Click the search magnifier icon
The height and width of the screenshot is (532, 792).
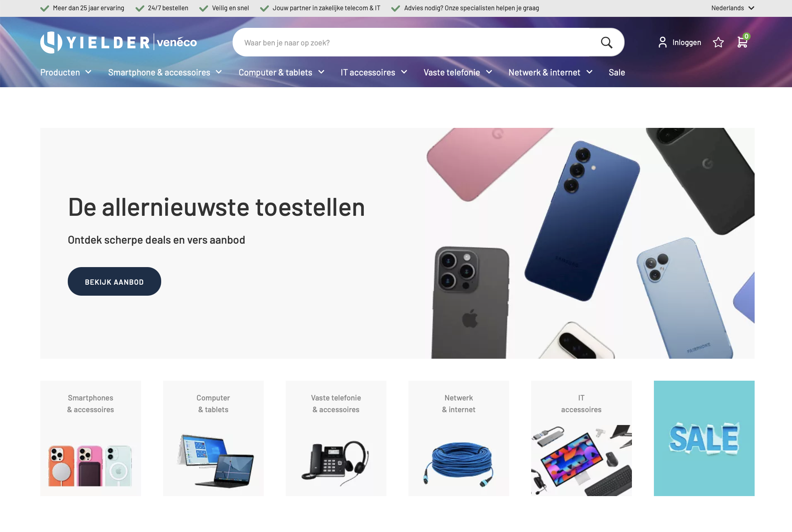607,43
